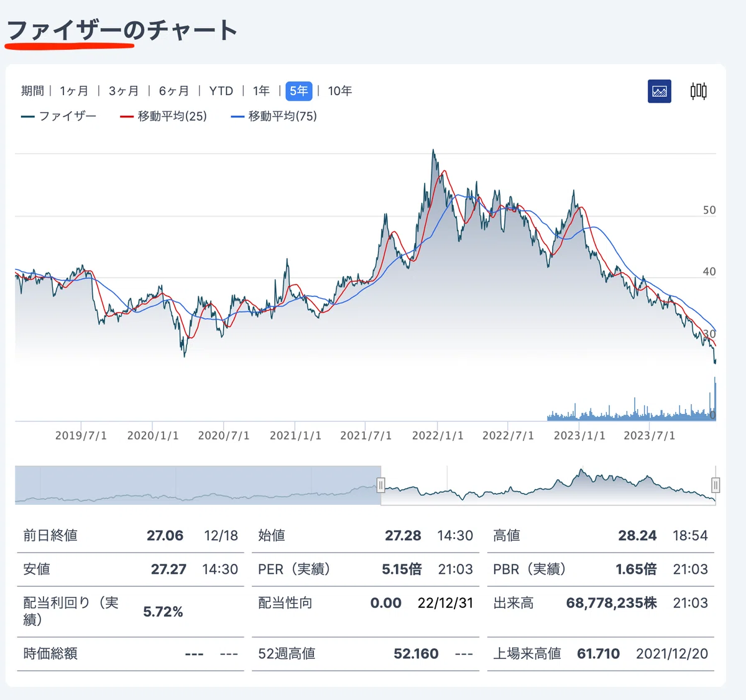Click the 高値 value 28.24
Viewport: 746px width, 700px height.
637,536
